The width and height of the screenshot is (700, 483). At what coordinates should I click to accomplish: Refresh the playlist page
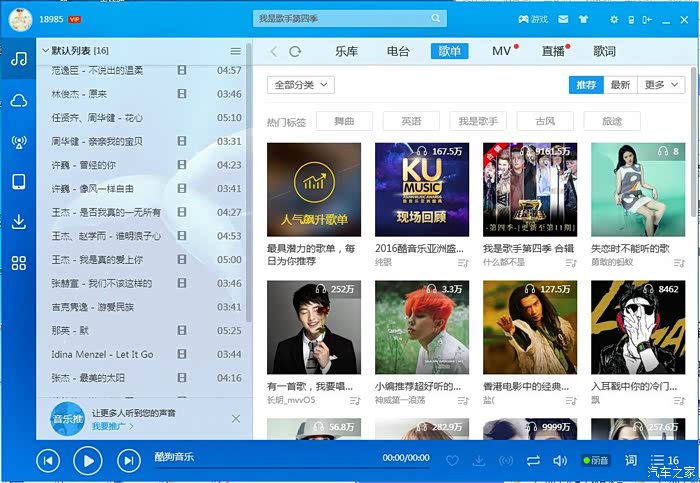[x=295, y=51]
